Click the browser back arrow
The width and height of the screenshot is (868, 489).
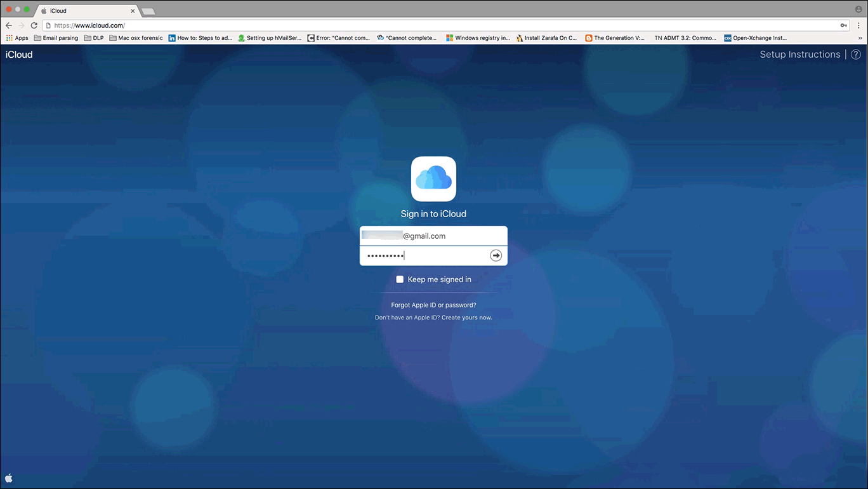(x=9, y=25)
